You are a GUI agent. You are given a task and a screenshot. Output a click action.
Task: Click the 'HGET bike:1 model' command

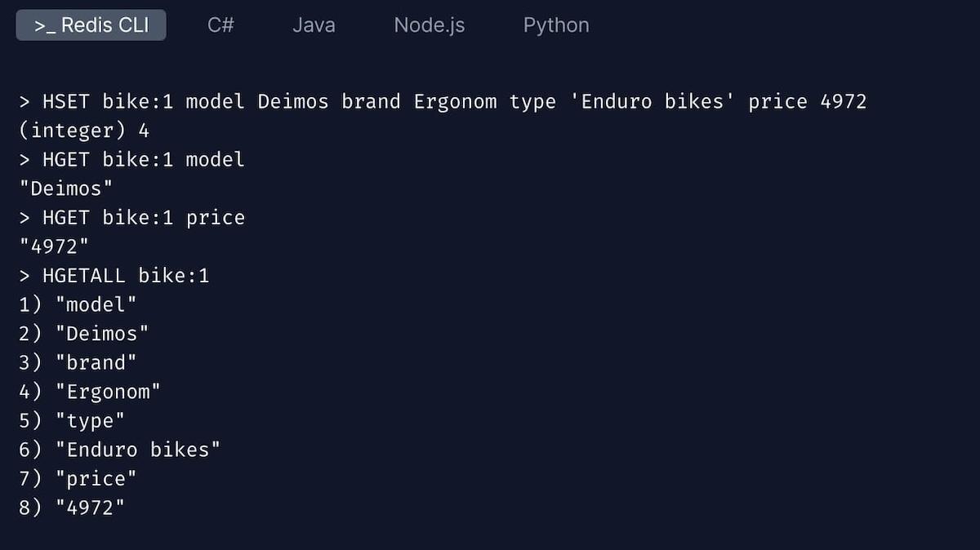(x=132, y=160)
